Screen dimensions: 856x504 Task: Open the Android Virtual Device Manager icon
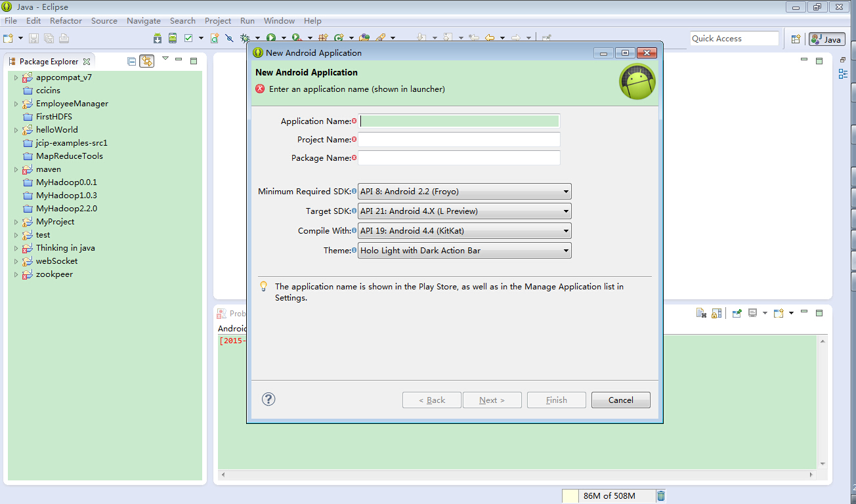tap(173, 38)
